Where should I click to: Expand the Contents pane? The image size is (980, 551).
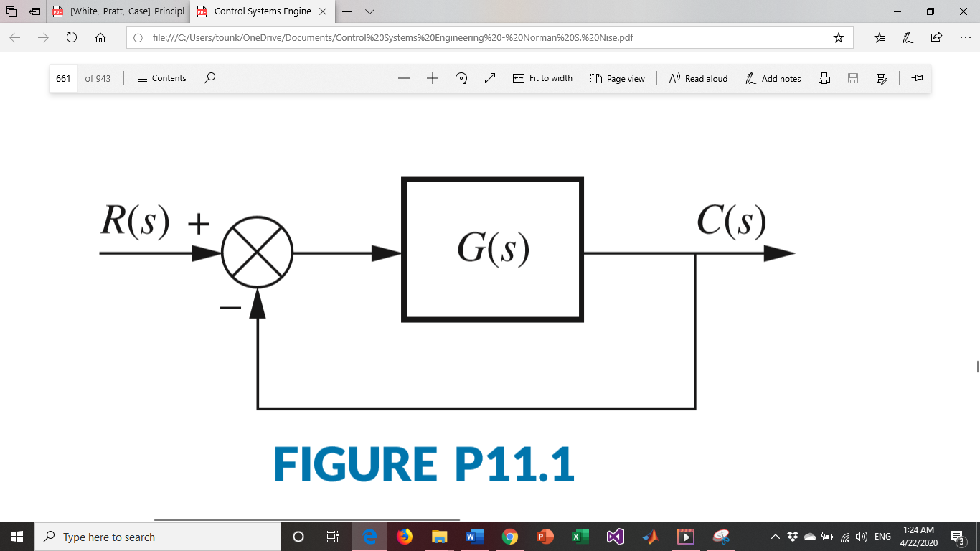pyautogui.click(x=161, y=78)
